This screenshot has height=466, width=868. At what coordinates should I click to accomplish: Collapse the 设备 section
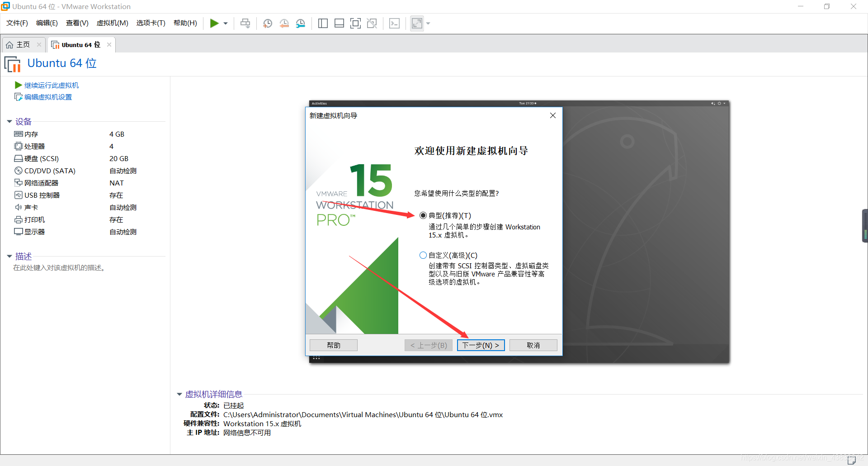pos(9,121)
